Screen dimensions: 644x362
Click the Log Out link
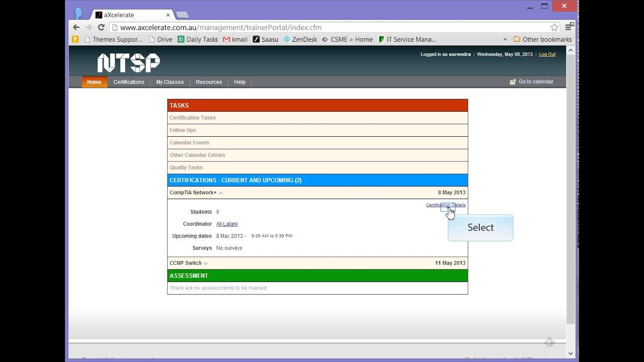tap(547, 54)
